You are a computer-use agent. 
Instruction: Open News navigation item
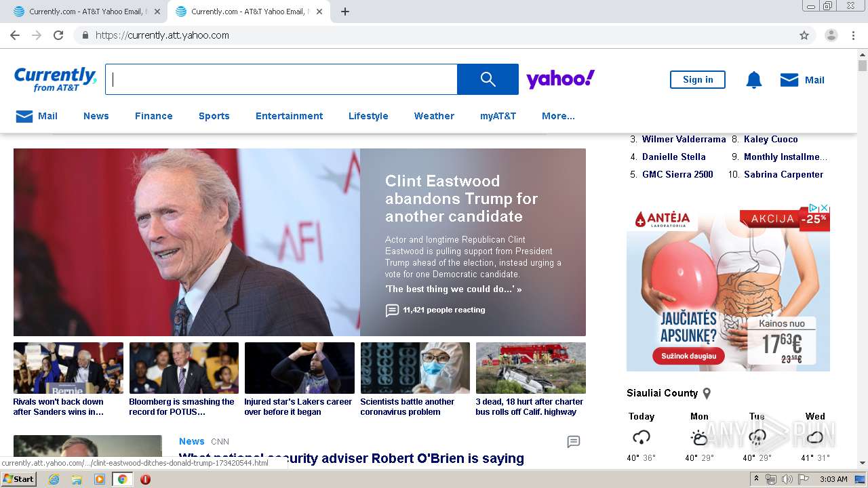point(96,116)
